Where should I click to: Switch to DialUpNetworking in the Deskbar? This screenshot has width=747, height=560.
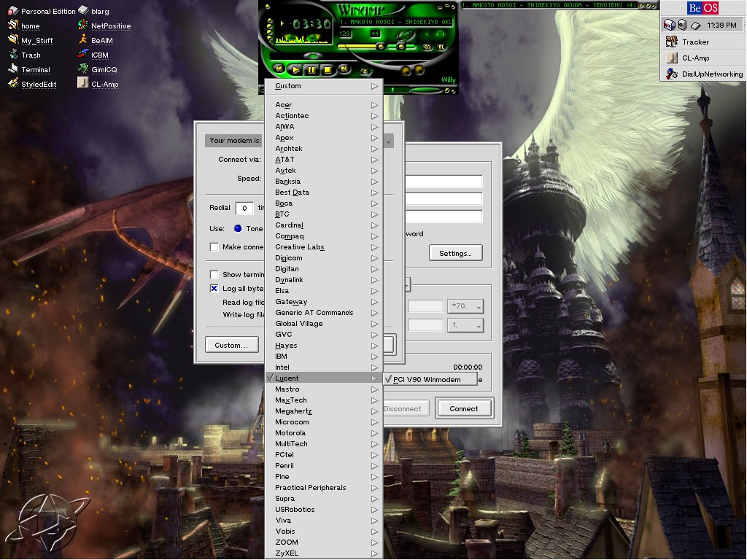coord(703,74)
